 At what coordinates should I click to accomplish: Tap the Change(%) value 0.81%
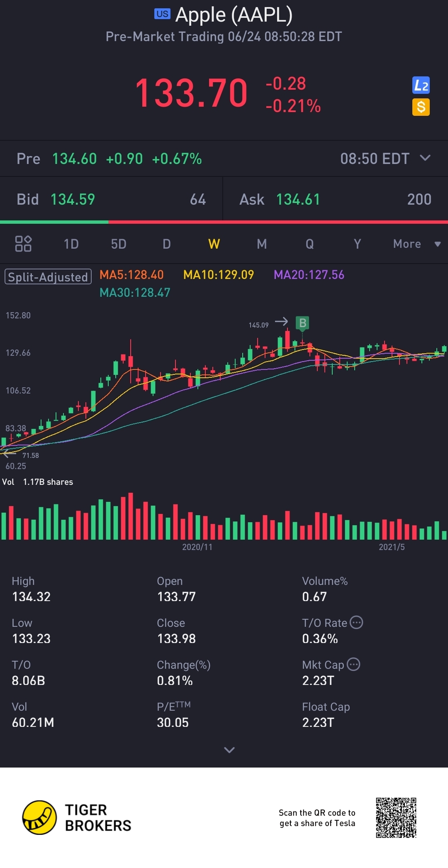(175, 680)
